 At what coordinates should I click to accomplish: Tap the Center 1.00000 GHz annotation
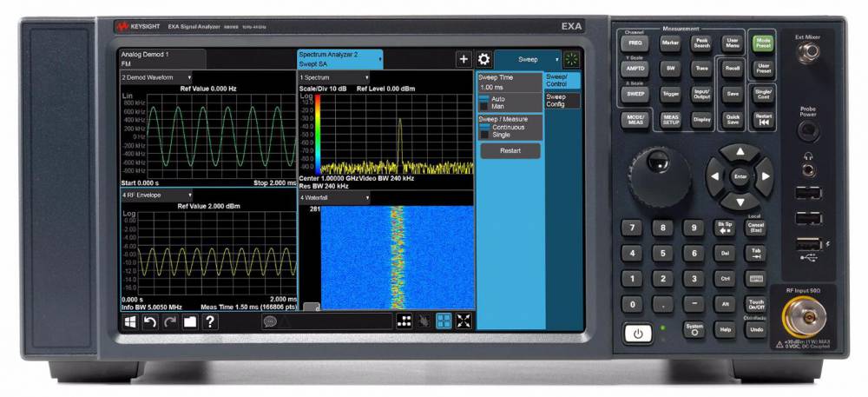click(x=331, y=179)
